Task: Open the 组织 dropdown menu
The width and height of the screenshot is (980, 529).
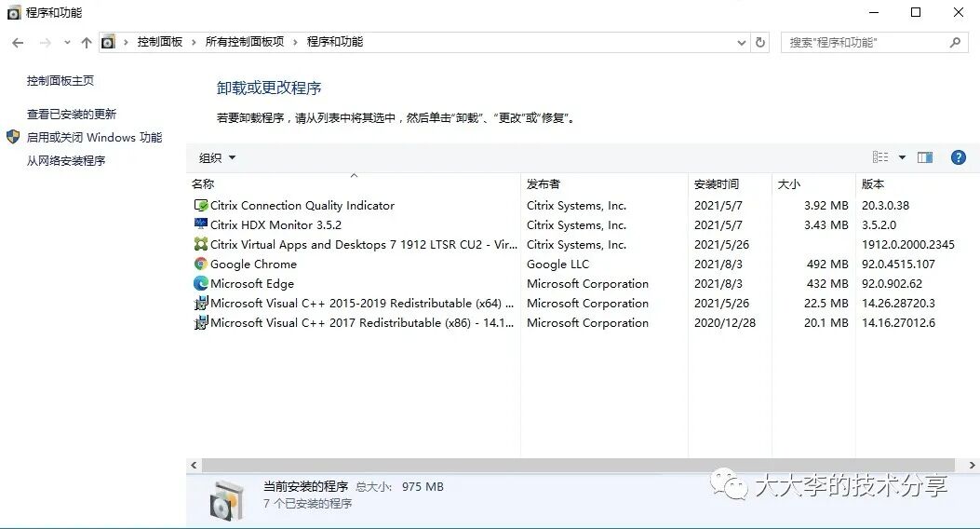Action: (217, 157)
